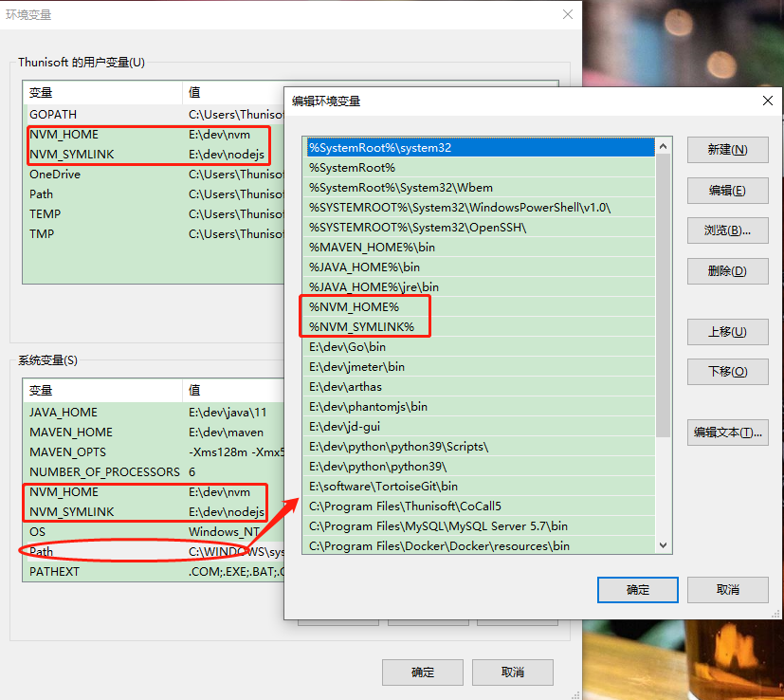The image size is (784, 700).
Task: Select TEMP user variable row
Action: (154, 214)
